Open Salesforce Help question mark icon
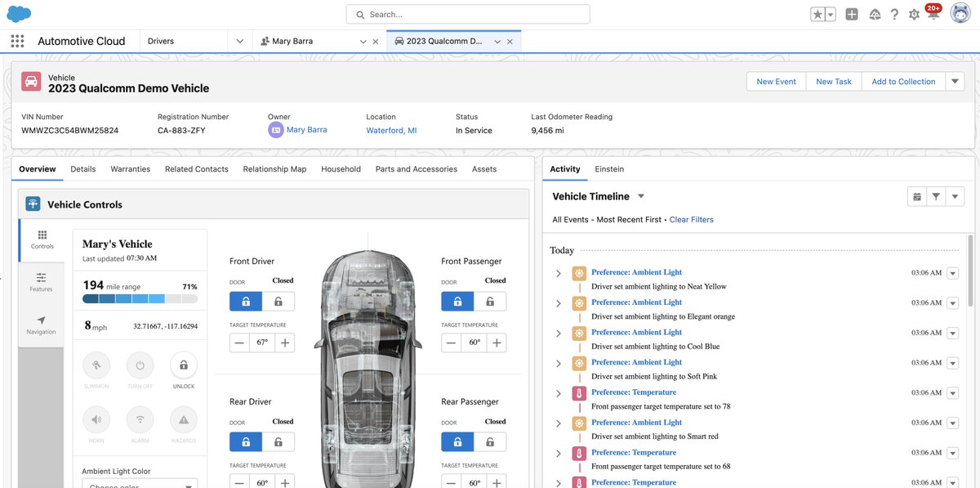Image resolution: width=980 pixels, height=488 pixels. click(x=895, y=14)
